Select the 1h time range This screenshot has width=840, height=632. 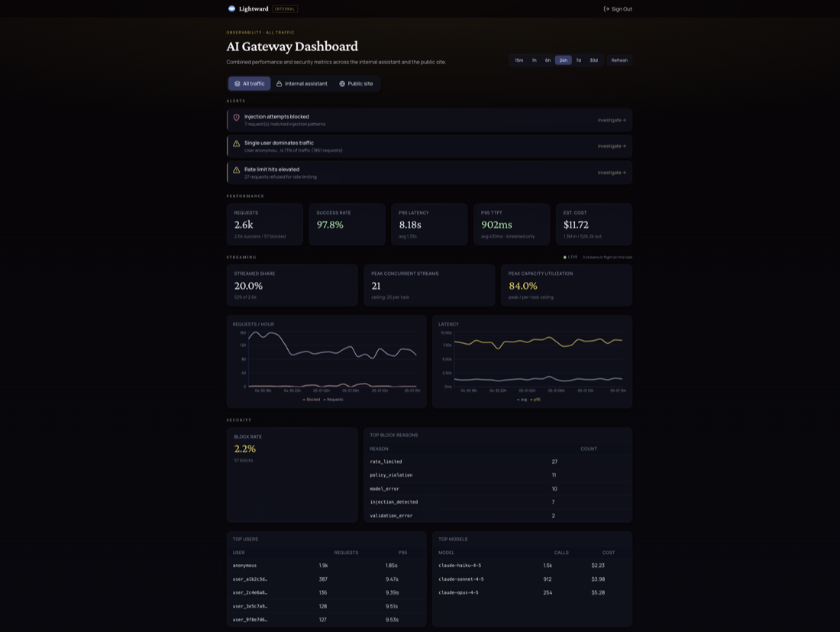534,60
